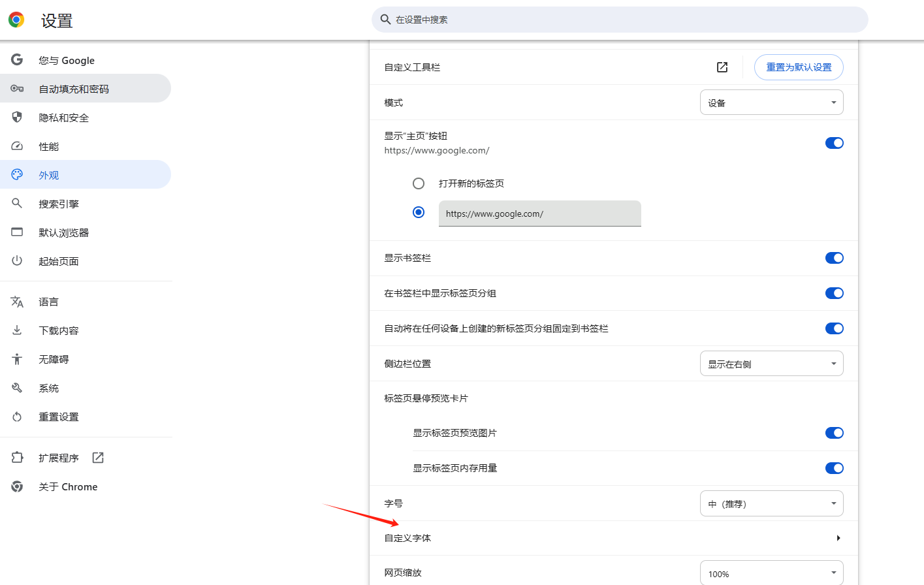Click the reset icon for 重置设置

(17, 417)
